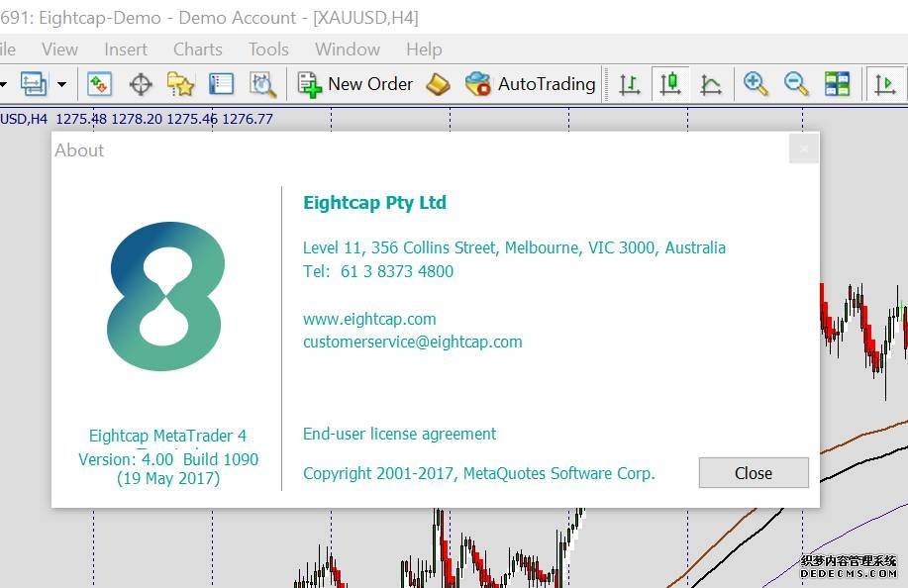The width and height of the screenshot is (908, 588).
Task: Open the End-user license agreement link
Action: (400, 434)
